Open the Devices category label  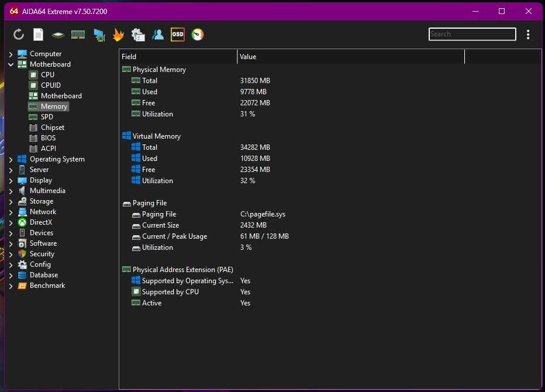point(42,233)
